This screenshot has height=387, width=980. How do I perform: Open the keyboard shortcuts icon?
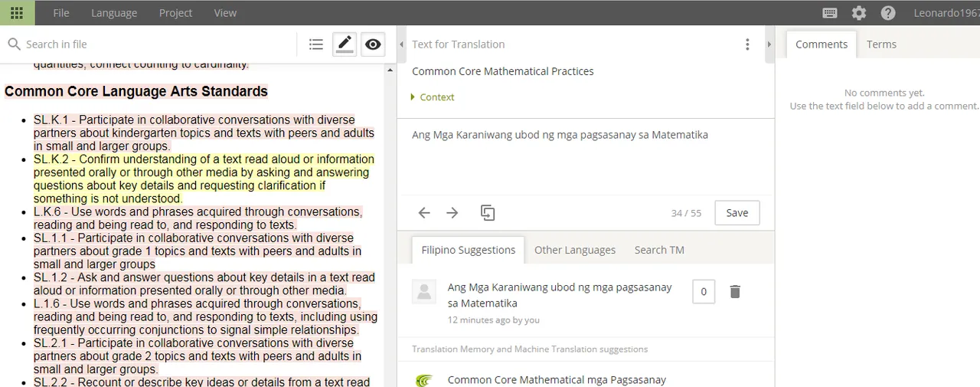tap(830, 13)
